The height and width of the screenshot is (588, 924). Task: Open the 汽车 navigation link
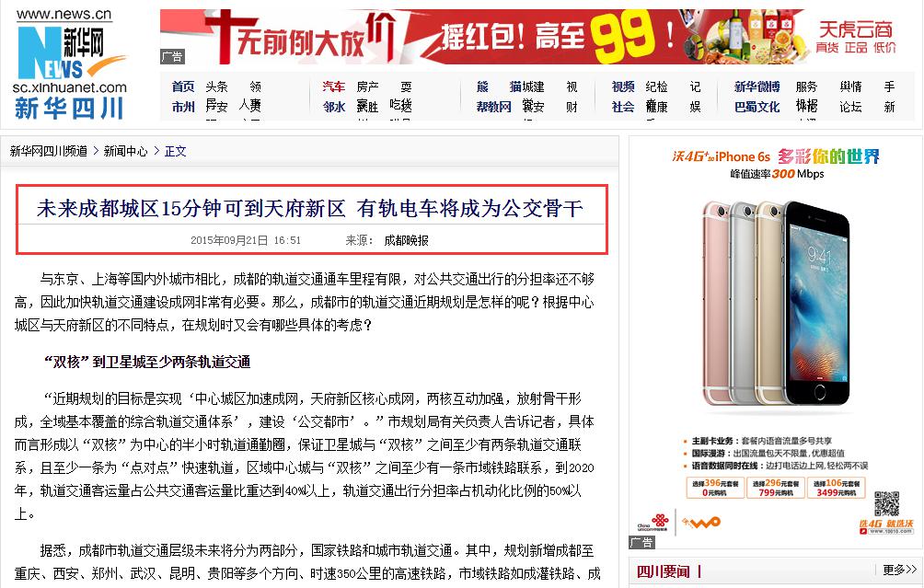(333, 87)
